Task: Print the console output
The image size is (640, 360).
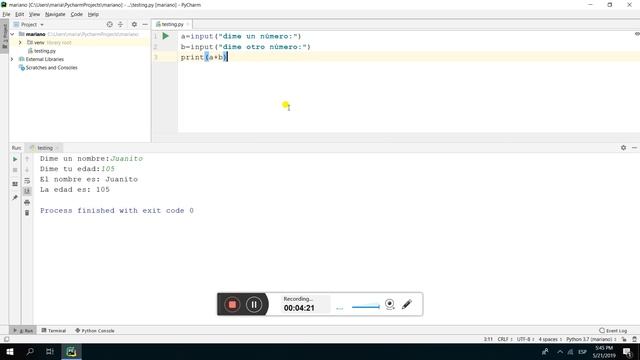Action: click(x=27, y=202)
